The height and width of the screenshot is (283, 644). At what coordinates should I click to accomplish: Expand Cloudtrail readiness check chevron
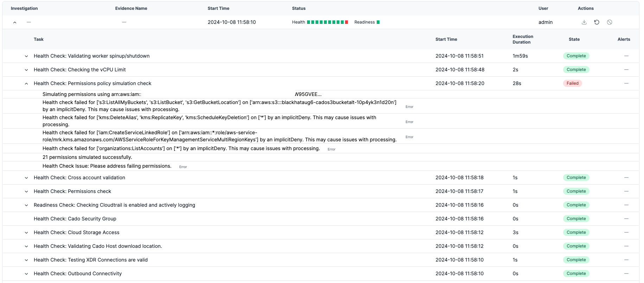(26, 205)
